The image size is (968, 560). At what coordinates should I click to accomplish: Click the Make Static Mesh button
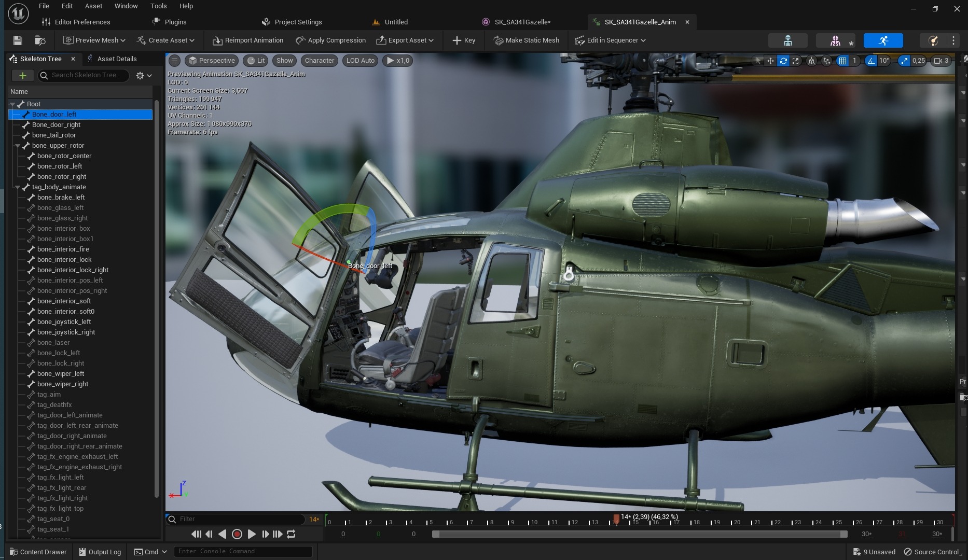pyautogui.click(x=526, y=40)
